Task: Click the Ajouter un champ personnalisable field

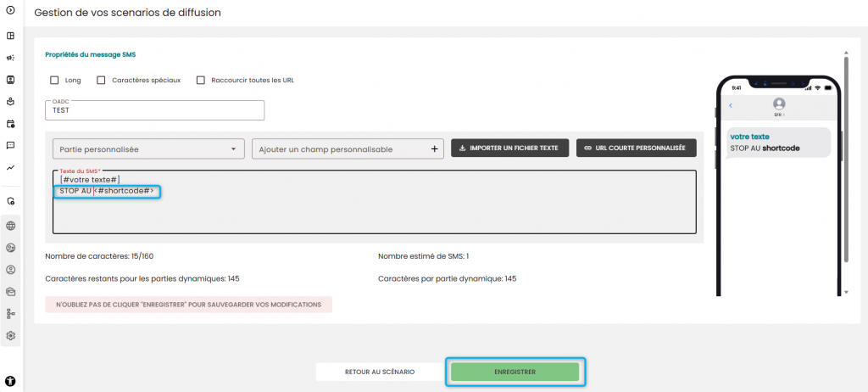Action: click(x=348, y=149)
